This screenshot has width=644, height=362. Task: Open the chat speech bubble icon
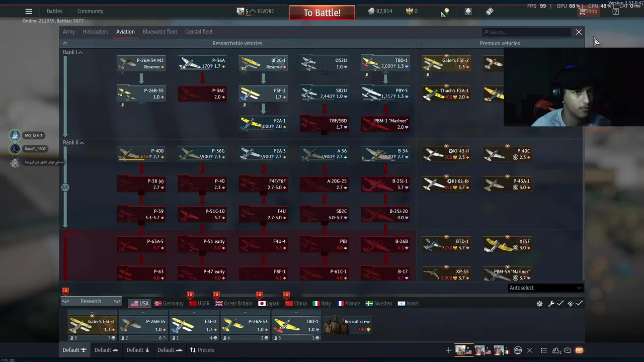click(x=568, y=350)
